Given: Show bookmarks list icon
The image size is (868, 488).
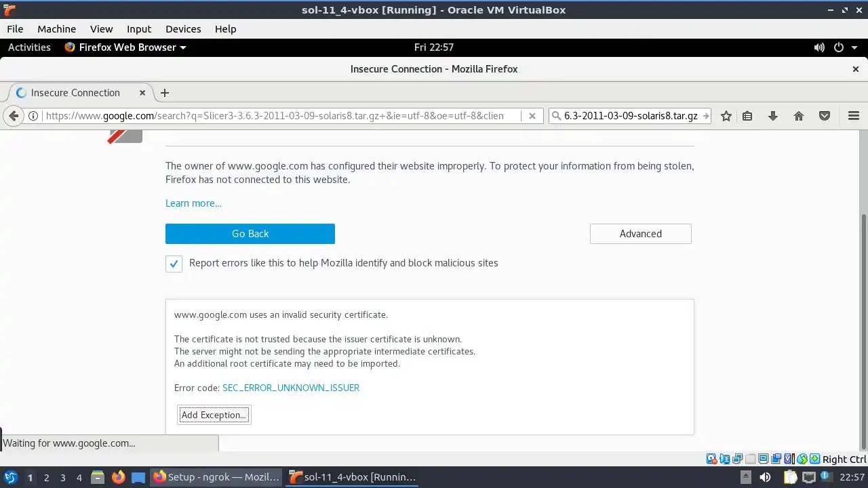Looking at the screenshot, I should coord(747,116).
